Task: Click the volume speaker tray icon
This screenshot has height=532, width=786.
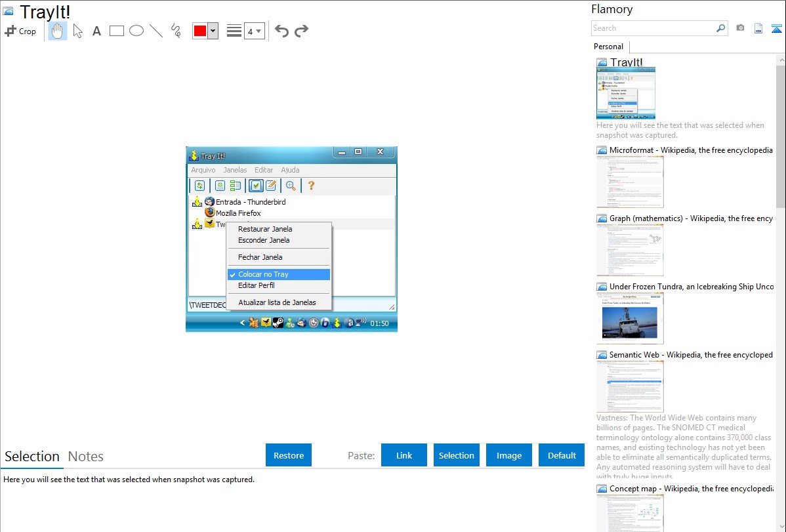Action: pyautogui.click(x=361, y=322)
